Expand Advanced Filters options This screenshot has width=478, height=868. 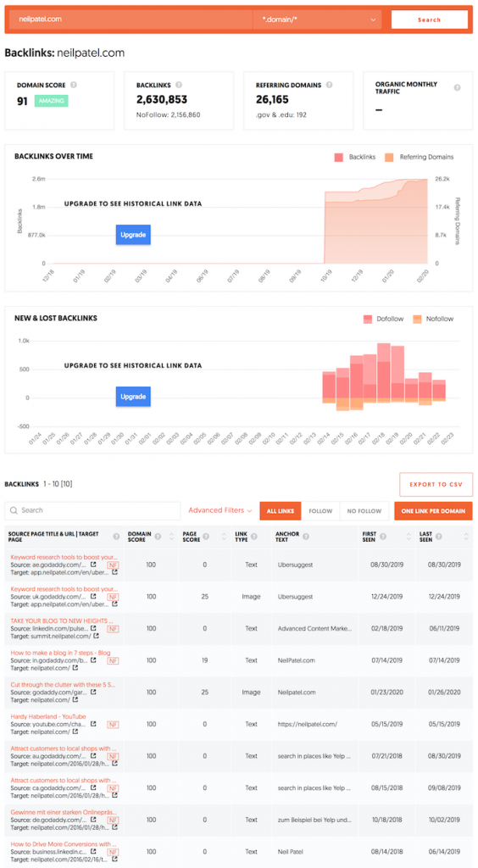point(220,510)
